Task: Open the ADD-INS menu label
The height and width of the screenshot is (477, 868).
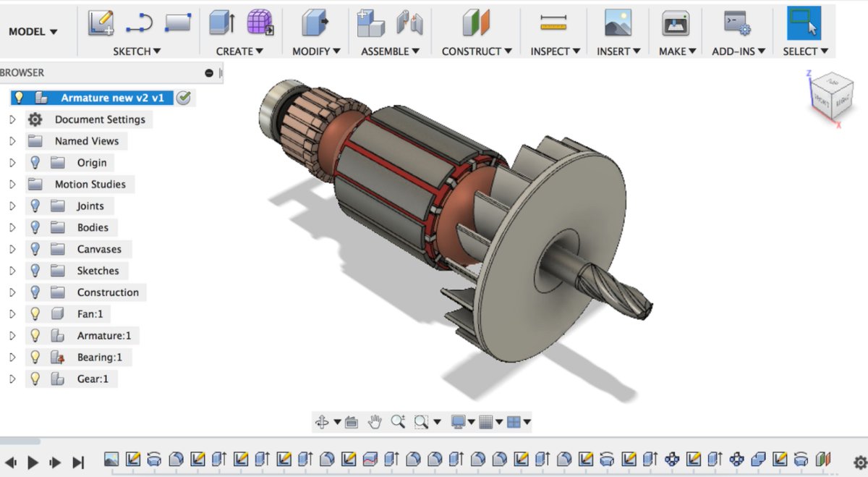Action: (x=737, y=51)
